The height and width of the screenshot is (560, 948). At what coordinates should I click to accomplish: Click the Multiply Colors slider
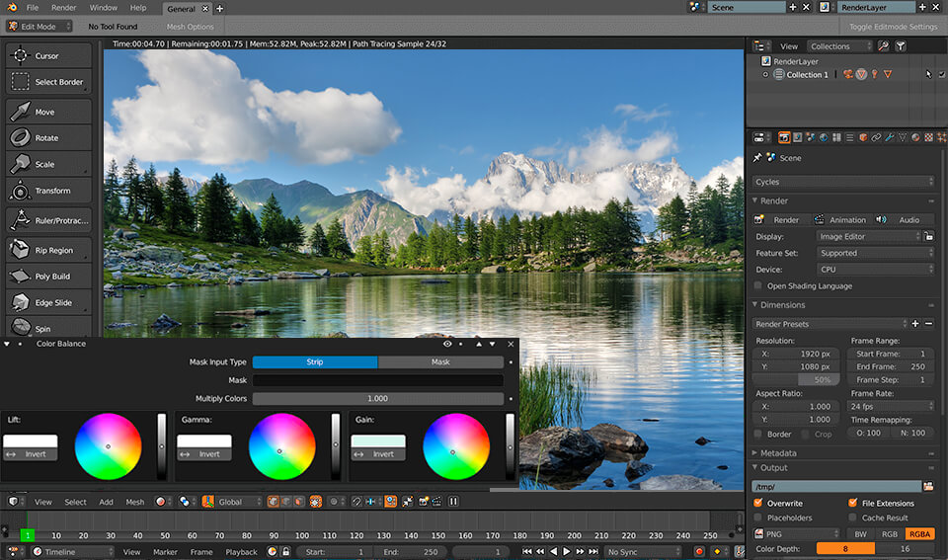tap(378, 399)
